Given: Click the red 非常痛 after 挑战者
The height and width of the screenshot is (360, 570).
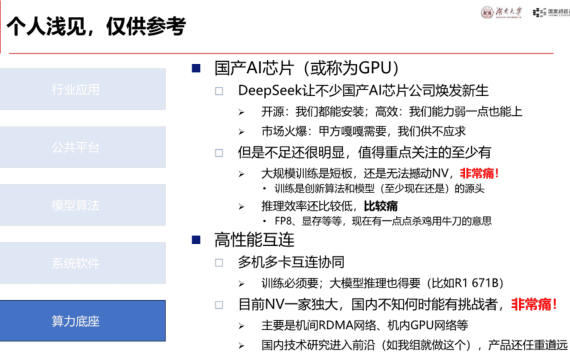Looking at the screenshot, I should point(534,304).
